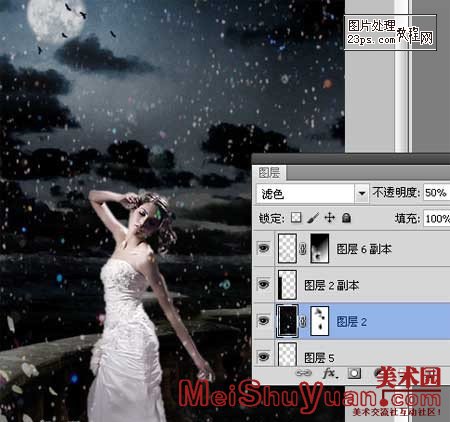Switch to the 图层 panel tab
Screen dimensions: 450x422
[x=269, y=173]
